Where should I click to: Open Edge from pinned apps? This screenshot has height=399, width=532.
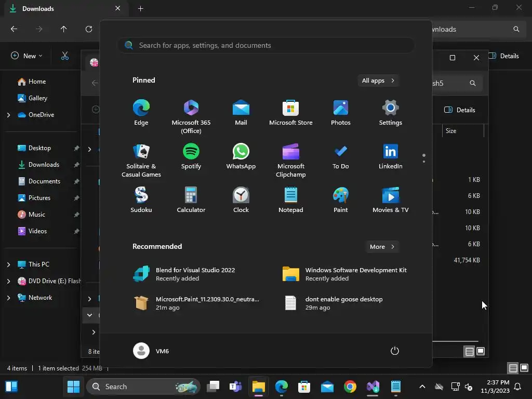pos(141,113)
